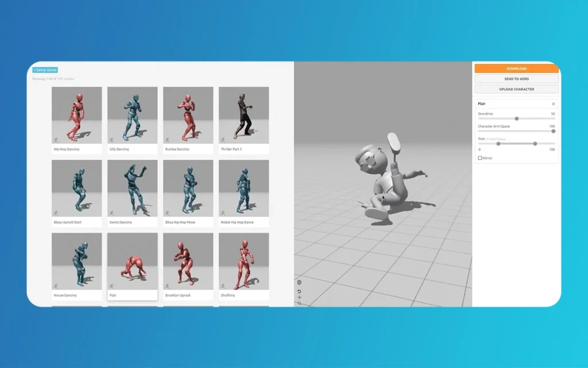Click the running figure icon on Hip Hop Dancing
This screenshot has height=368, width=588.
(55, 140)
